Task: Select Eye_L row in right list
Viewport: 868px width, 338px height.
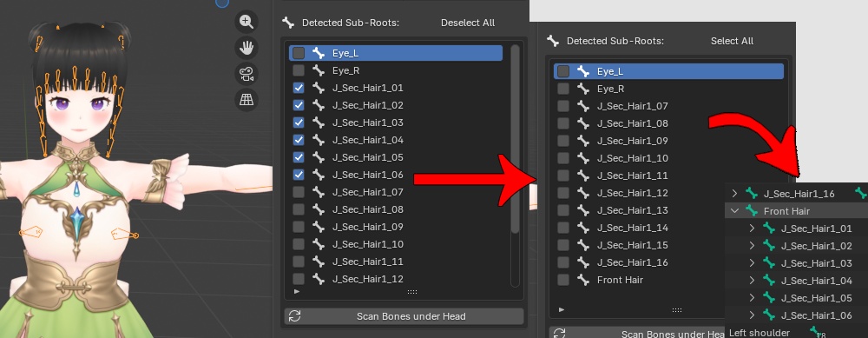Action: coord(668,71)
